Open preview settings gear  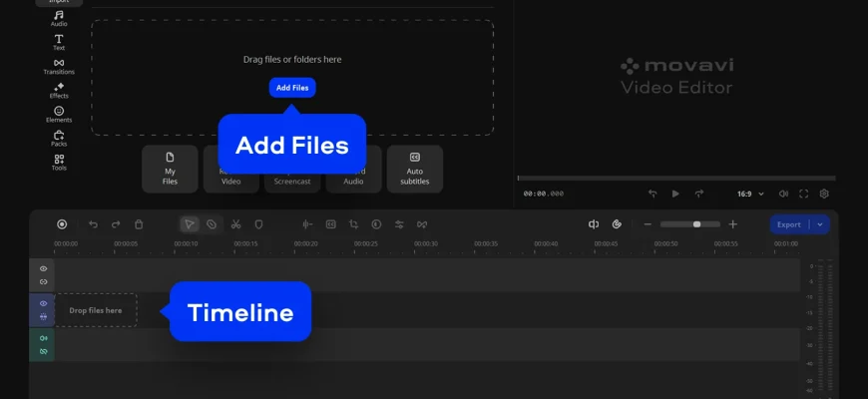[824, 194]
